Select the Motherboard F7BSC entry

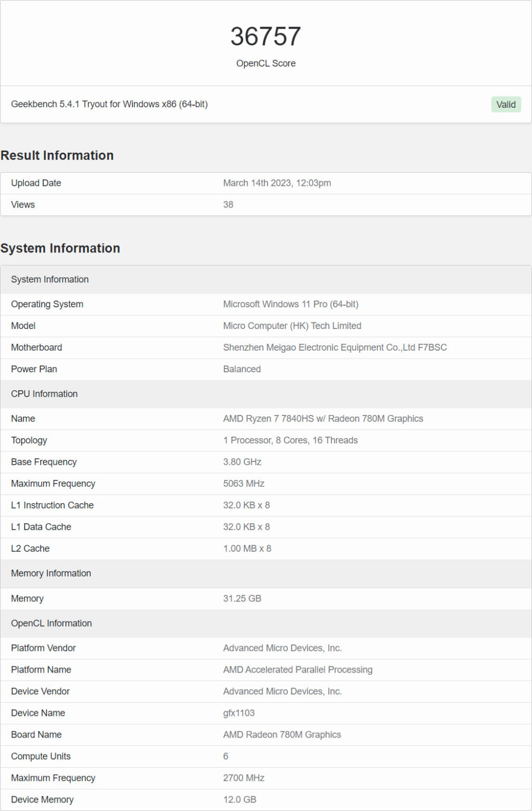point(335,347)
